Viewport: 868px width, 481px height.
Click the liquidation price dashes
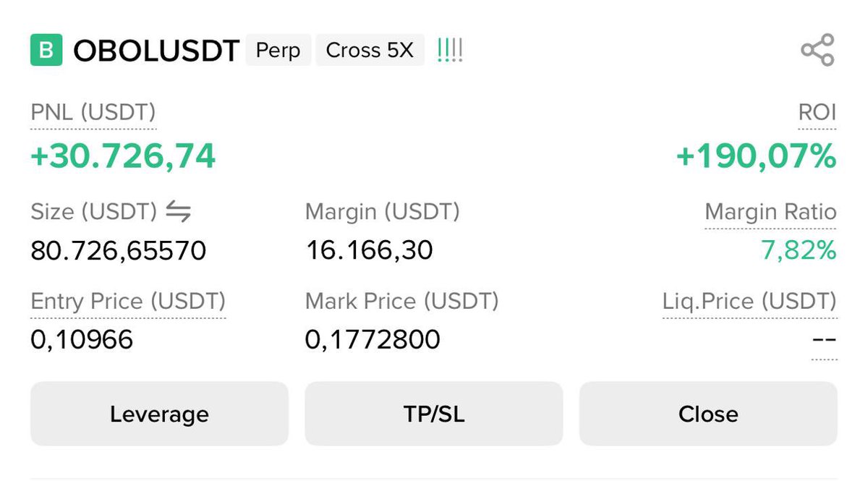point(824,339)
